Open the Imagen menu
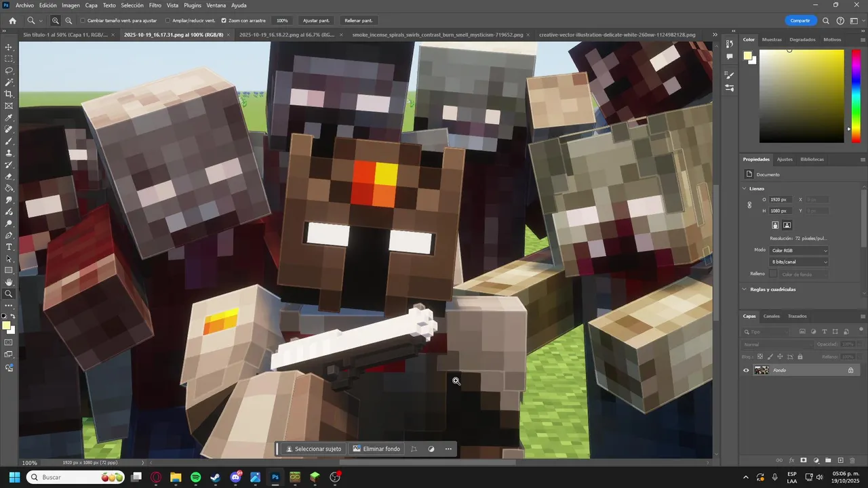868x488 pixels. pos(71,5)
